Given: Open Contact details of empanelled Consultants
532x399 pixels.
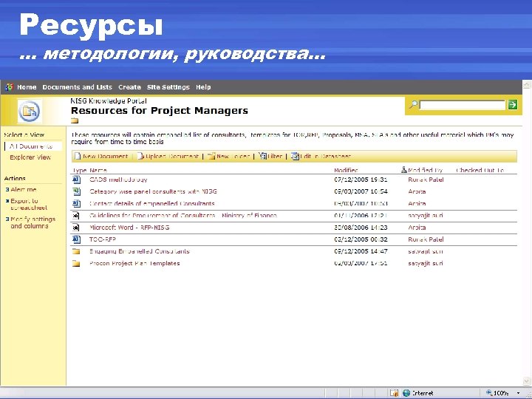Looking at the screenshot, I should 152,204.
